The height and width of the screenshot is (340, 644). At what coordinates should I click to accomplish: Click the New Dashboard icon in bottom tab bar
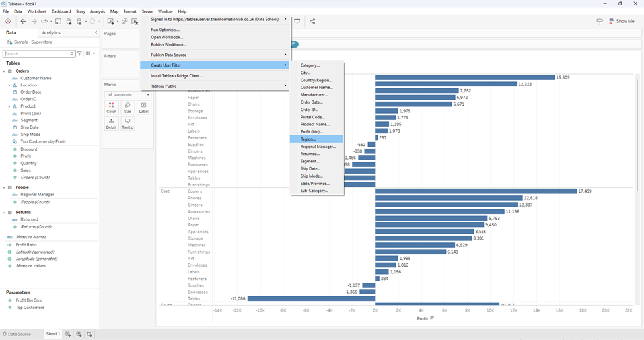coord(79,334)
